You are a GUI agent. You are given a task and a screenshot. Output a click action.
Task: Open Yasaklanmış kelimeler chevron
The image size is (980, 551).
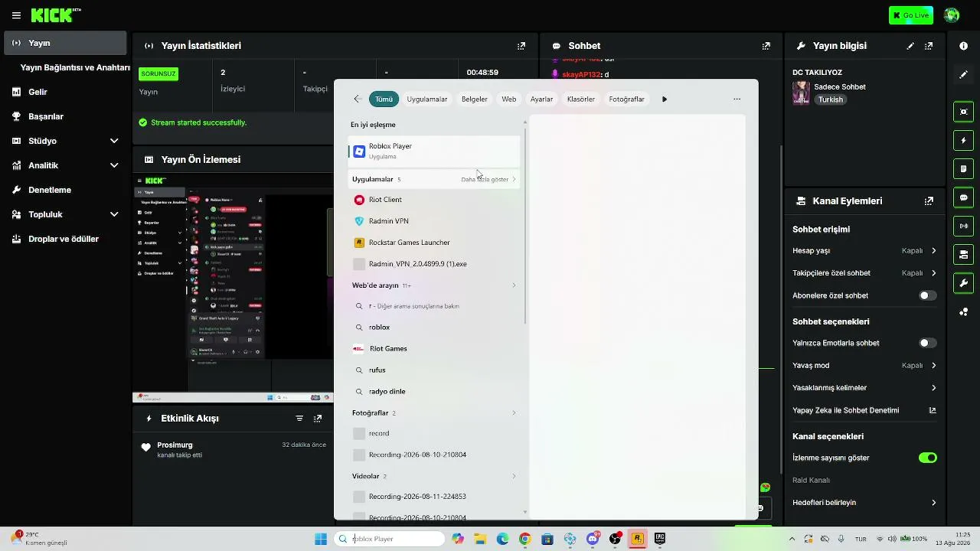click(x=934, y=388)
